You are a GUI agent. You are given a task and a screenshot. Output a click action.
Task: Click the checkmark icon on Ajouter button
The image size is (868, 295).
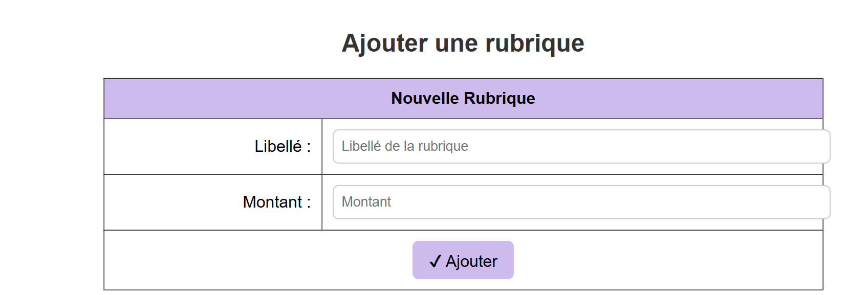[435, 261]
